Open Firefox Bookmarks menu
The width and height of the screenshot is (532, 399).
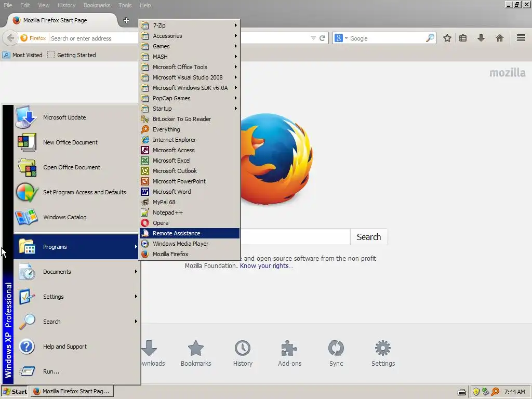click(x=97, y=5)
